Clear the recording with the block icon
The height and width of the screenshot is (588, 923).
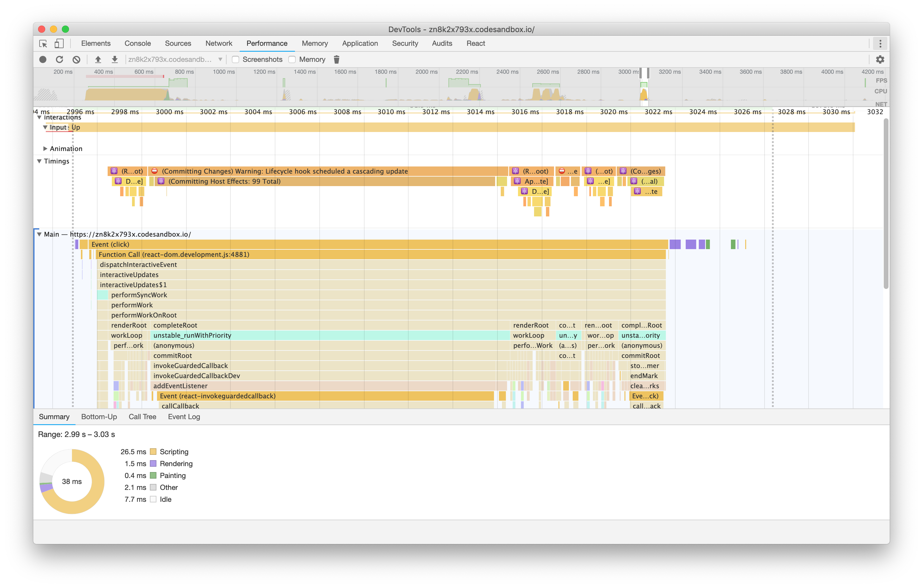[x=77, y=59]
